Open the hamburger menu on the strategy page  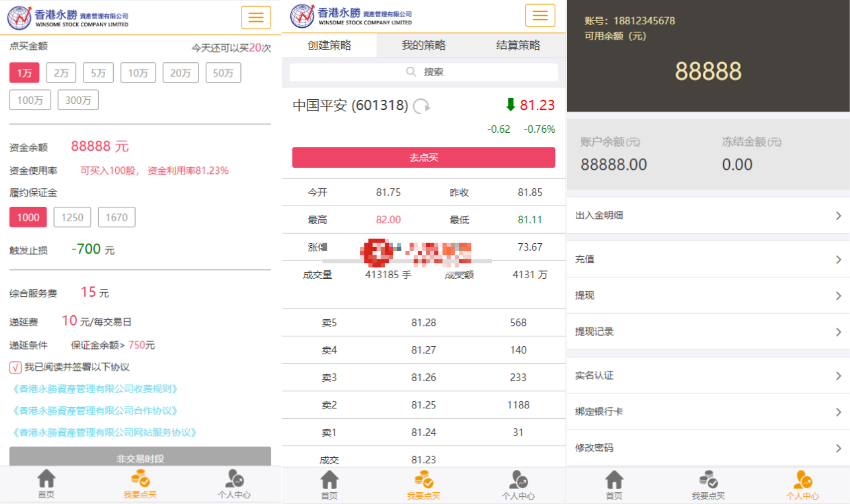(x=540, y=15)
